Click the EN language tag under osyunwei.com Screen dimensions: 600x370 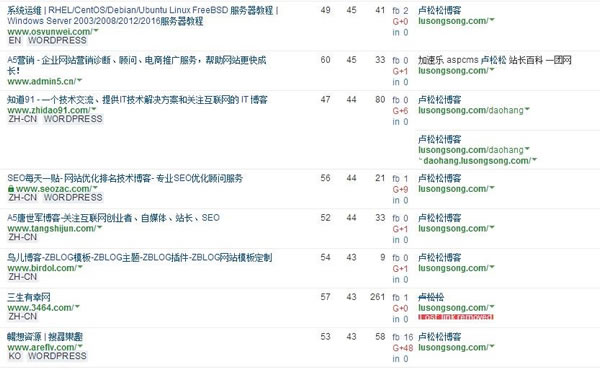[x=15, y=41]
